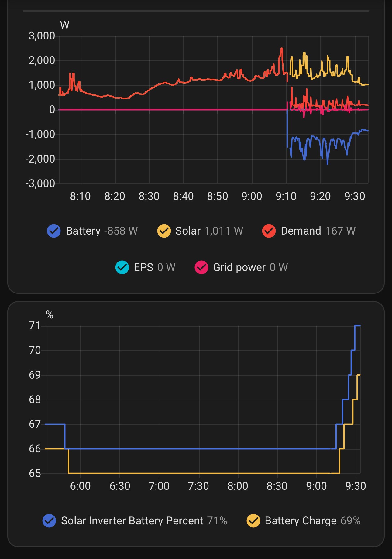Click the % unit label above battery chart
Screen dimensions: 392x559
50,315
